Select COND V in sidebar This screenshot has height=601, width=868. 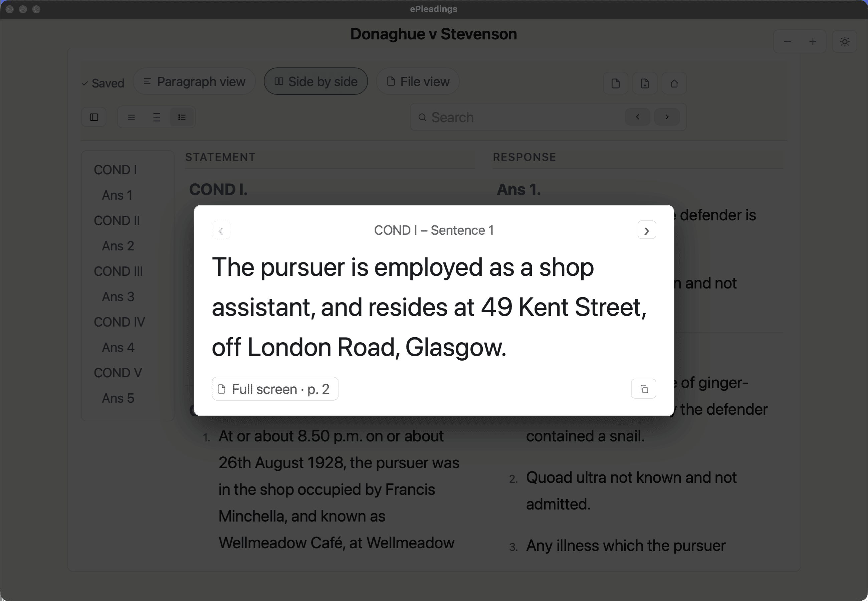tap(118, 373)
